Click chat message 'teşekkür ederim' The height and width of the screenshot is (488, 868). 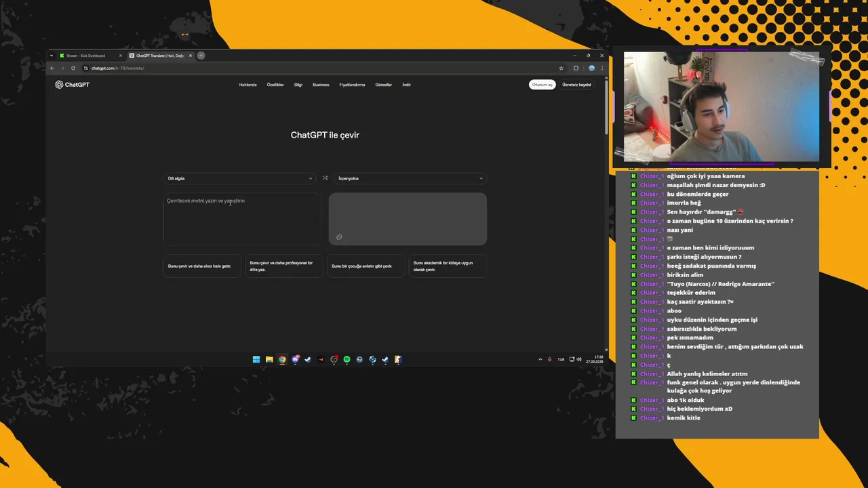pos(691,293)
